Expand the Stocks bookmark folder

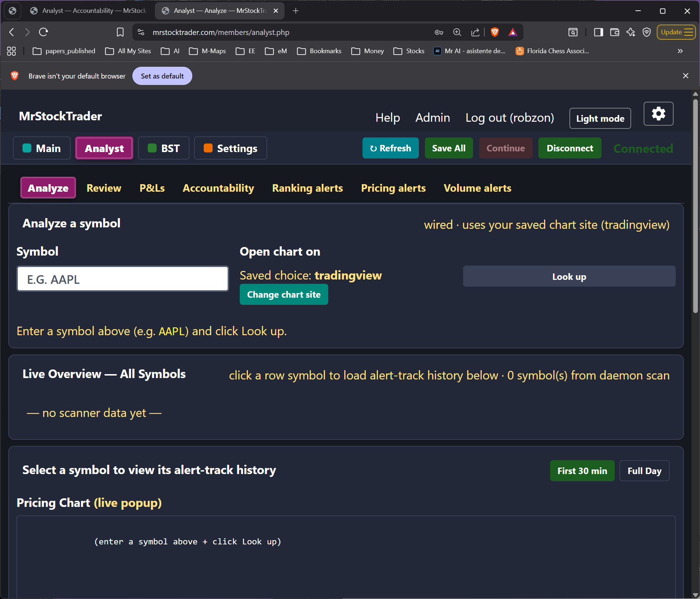click(409, 51)
